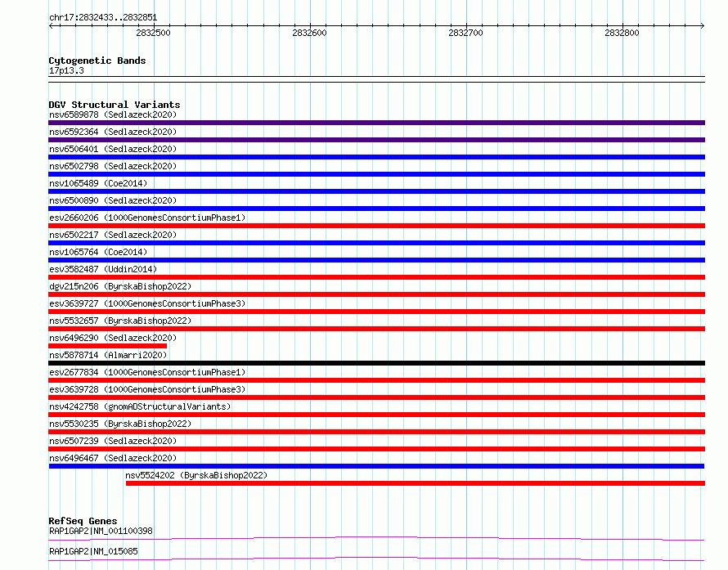Click the nsv6592364 (Sedlazeck2020) label
This screenshot has width=728, height=570.
113,132
